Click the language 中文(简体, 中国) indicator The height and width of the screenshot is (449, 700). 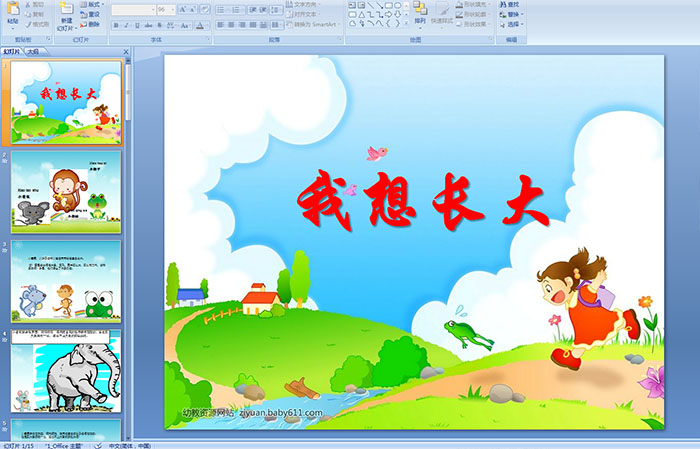pos(130,445)
